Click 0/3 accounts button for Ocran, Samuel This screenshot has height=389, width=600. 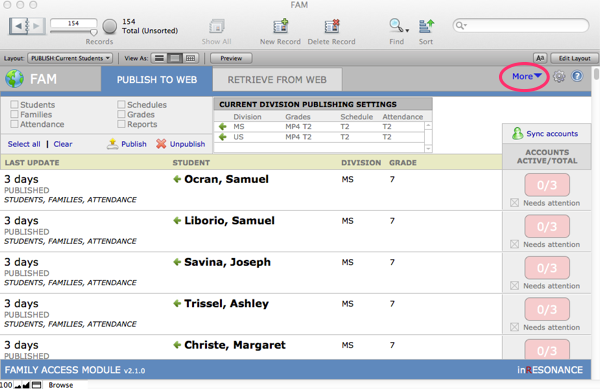tap(547, 185)
